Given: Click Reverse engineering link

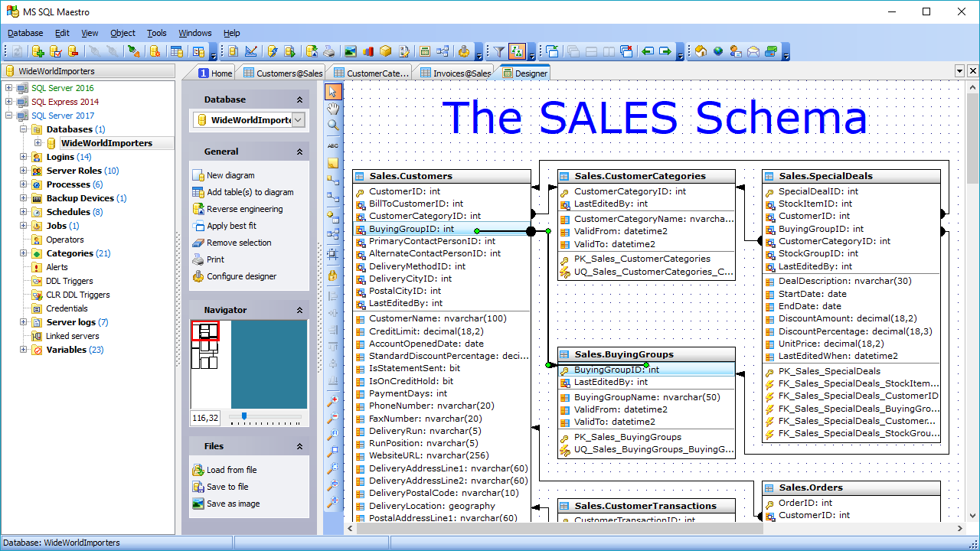Looking at the screenshot, I should point(244,209).
